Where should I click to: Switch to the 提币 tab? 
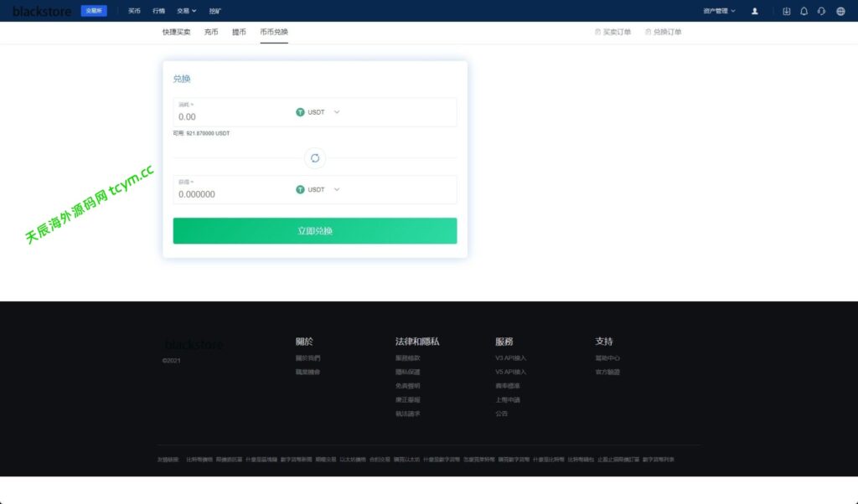point(239,32)
